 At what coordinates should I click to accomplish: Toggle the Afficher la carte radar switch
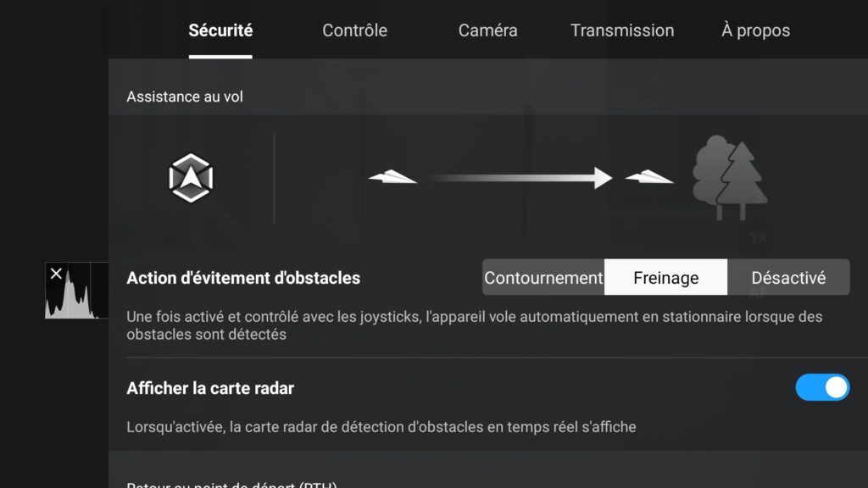(x=822, y=387)
